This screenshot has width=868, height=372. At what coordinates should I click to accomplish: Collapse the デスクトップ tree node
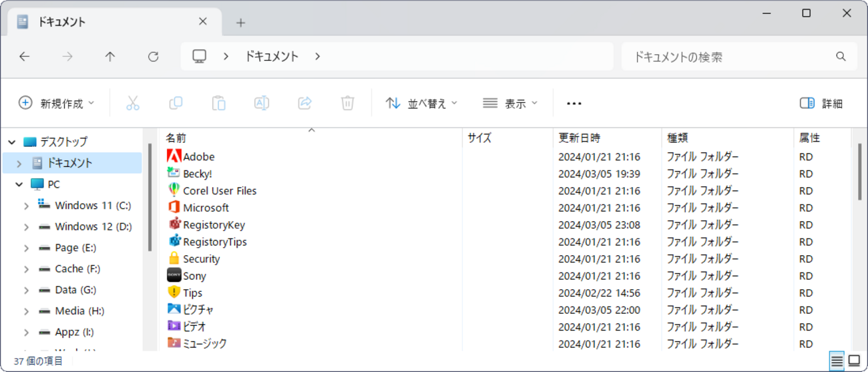(x=12, y=142)
